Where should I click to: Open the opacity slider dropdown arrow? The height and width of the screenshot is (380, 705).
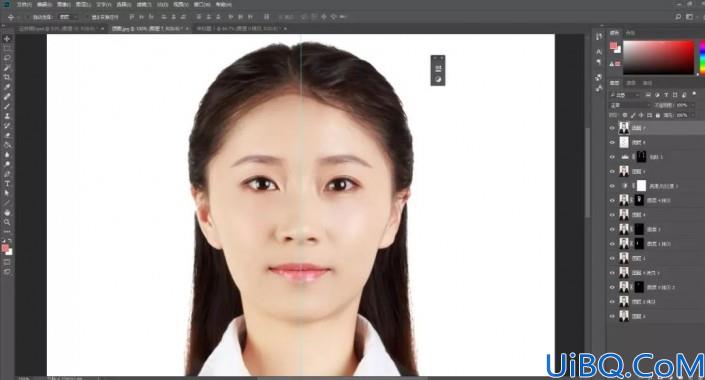(x=692, y=105)
